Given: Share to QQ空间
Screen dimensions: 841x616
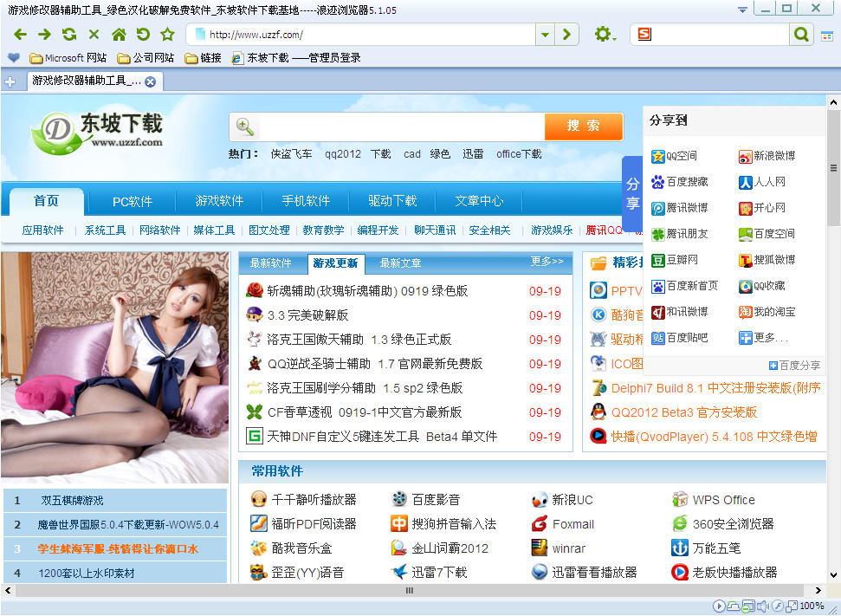Looking at the screenshot, I should tap(674, 156).
